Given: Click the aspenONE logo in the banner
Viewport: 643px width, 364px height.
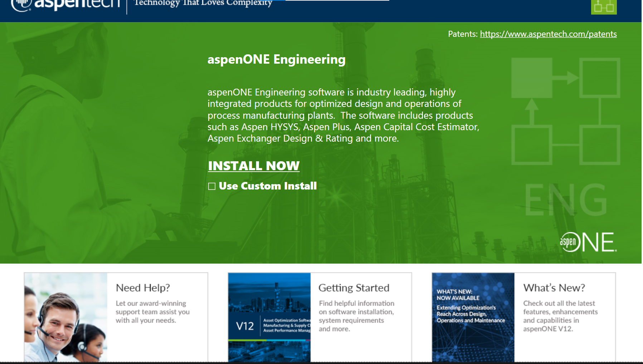Looking at the screenshot, I should point(588,242).
